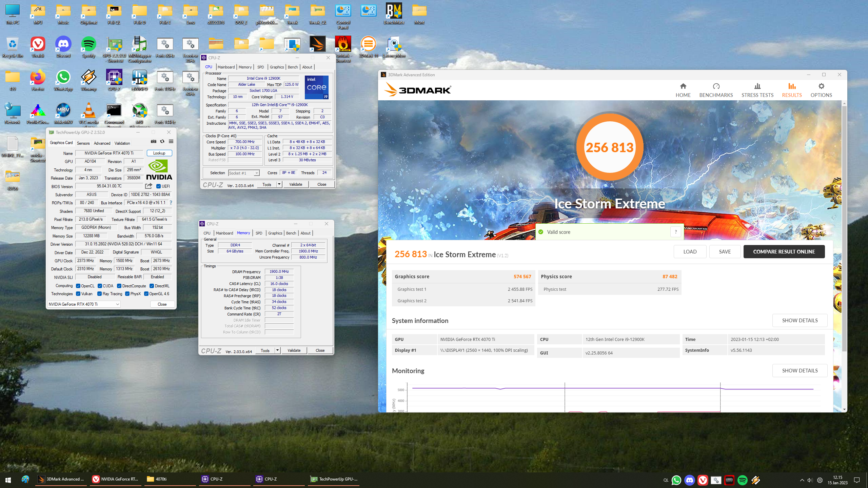The width and height of the screenshot is (868, 488).
Task: Open Advanced tab in GPU-Z
Action: coord(102,143)
